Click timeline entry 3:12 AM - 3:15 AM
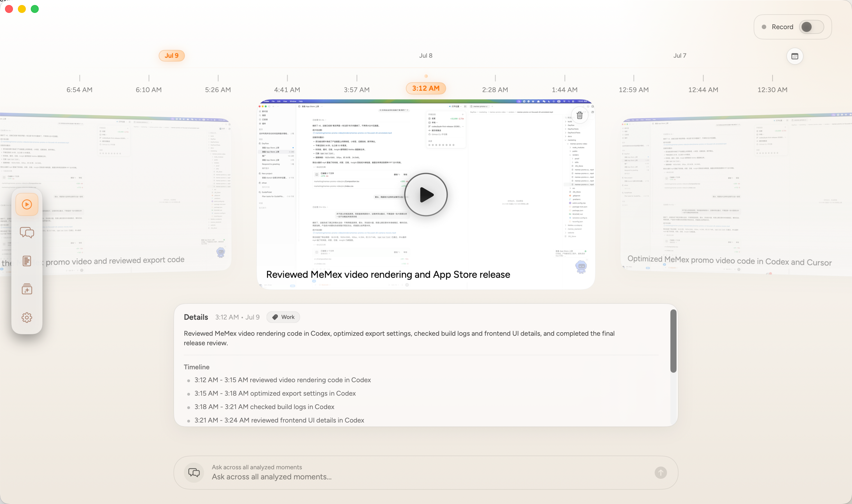 click(283, 380)
